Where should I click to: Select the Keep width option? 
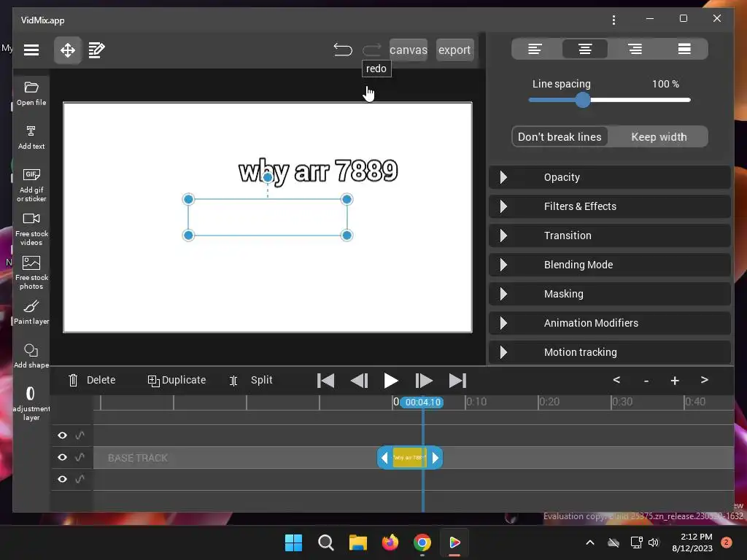(659, 137)
